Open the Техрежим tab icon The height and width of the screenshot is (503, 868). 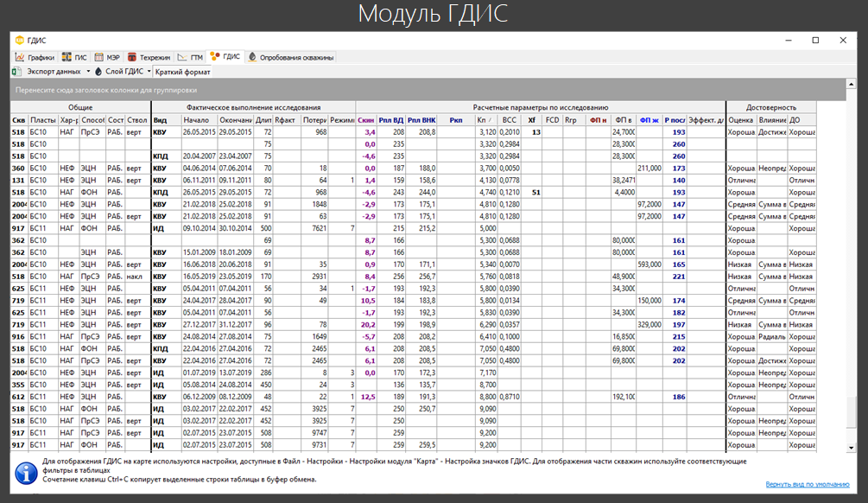point(132,57)
